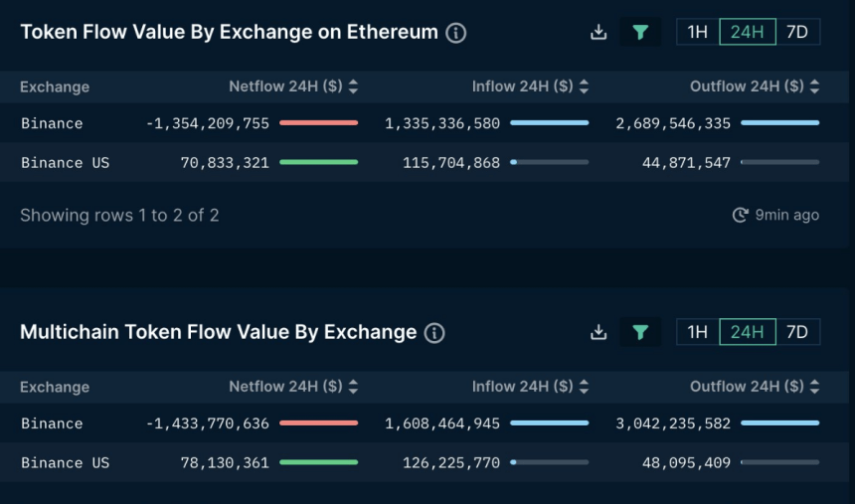
Task: Click Exchange column header in Ethereum table
Action: coord(55,86)
